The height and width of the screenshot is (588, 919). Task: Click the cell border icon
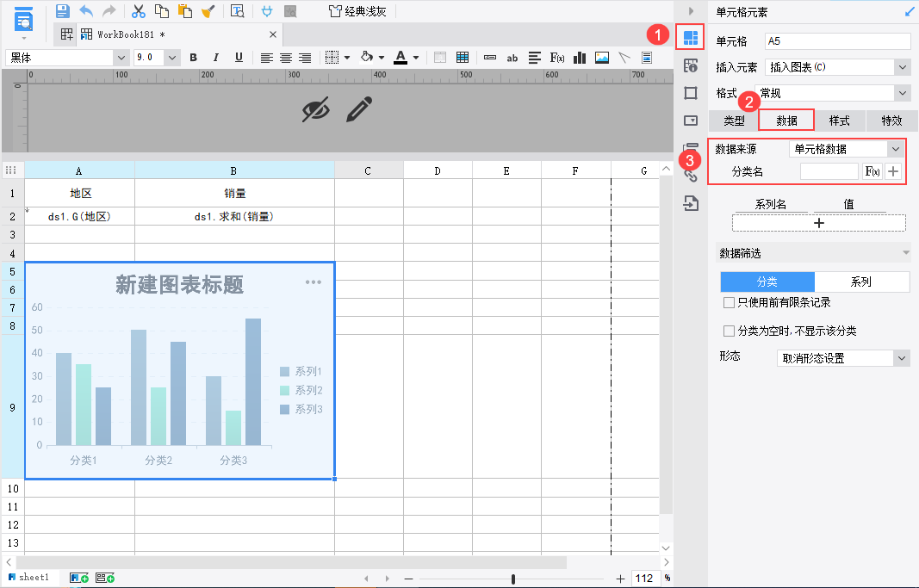click(x=332, y=58)
